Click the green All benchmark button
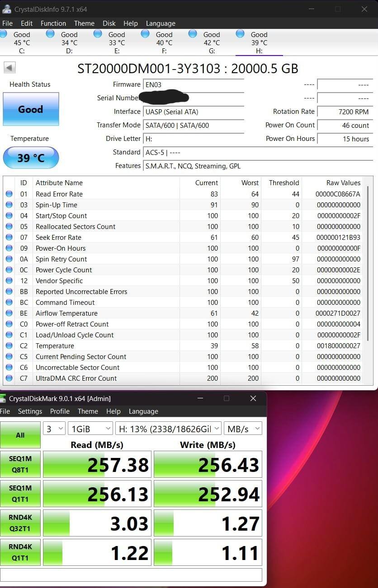The image size is (378, 588). [x=20, y=435]
